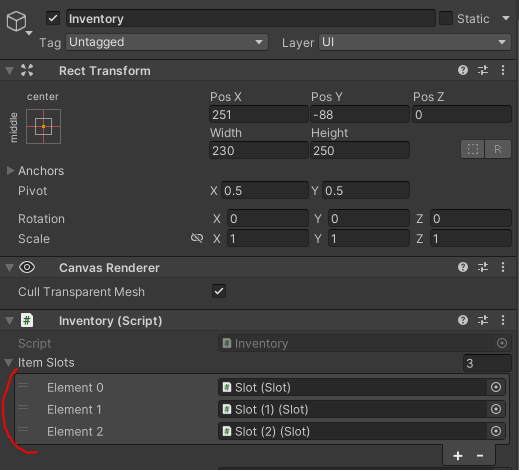Open Inventory (Script) help reference
Viewport: 519px width, 470px height.
(x=463, y=320)
